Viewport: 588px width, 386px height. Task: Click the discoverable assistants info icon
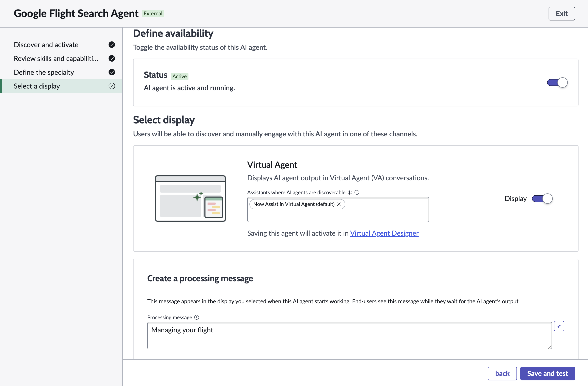[x=357, y=193]
